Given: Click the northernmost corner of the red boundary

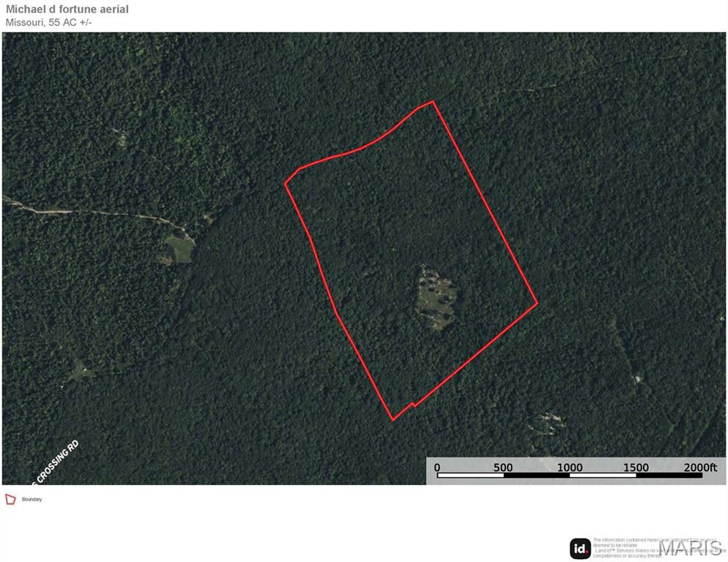Looking at the screenshot, I should pos(433,102).
